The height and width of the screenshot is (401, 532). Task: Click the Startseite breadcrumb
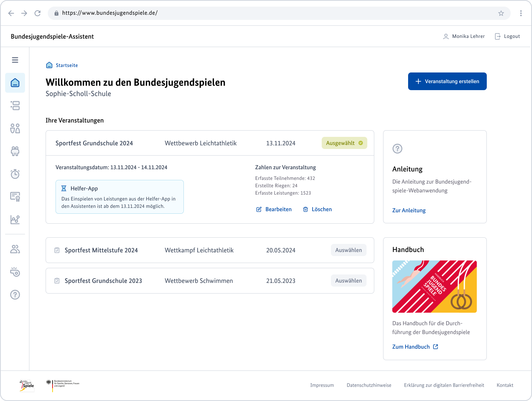coord(67,65)
